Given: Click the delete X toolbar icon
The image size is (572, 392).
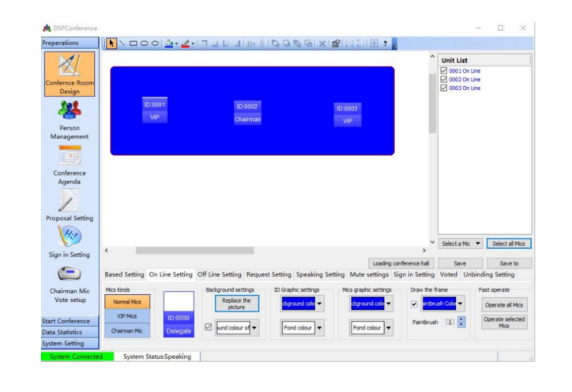Looking at the screenshot, I should click(x=321, y=43).
